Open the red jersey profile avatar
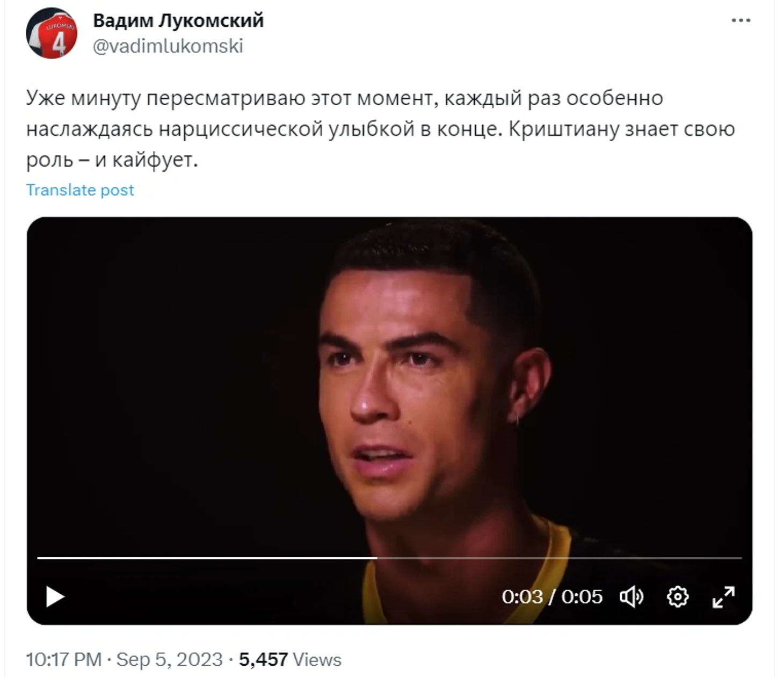 (x=52, y=33)
